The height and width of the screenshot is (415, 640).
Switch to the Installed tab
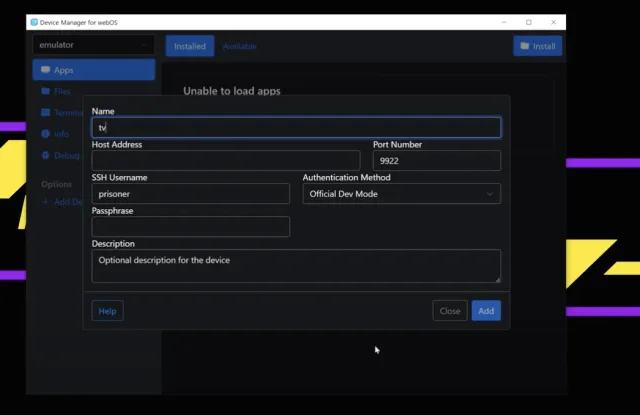tap(190, 46)
